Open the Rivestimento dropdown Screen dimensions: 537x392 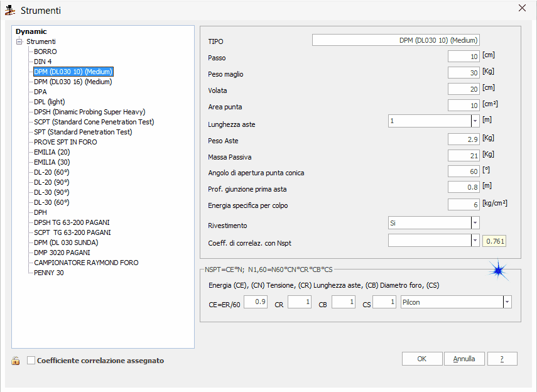[475, 223]
